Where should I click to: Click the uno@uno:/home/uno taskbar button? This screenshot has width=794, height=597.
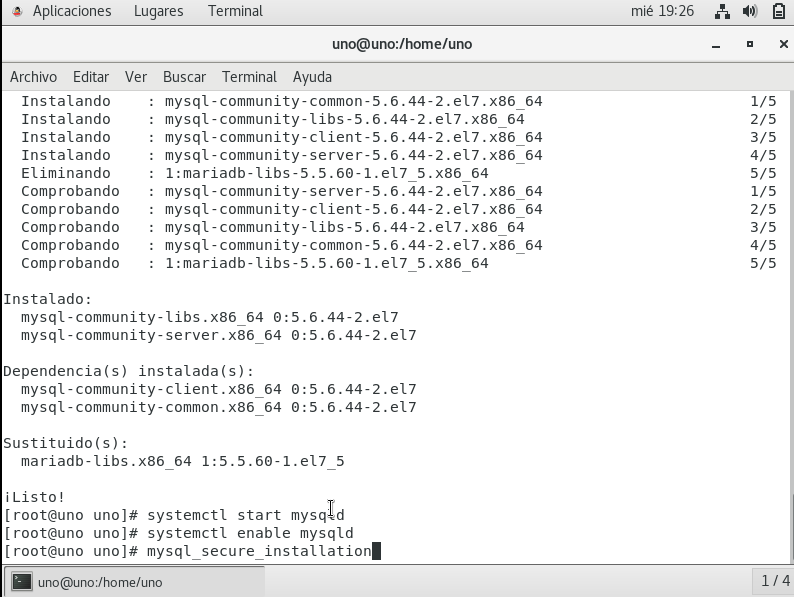click(135, 582)
